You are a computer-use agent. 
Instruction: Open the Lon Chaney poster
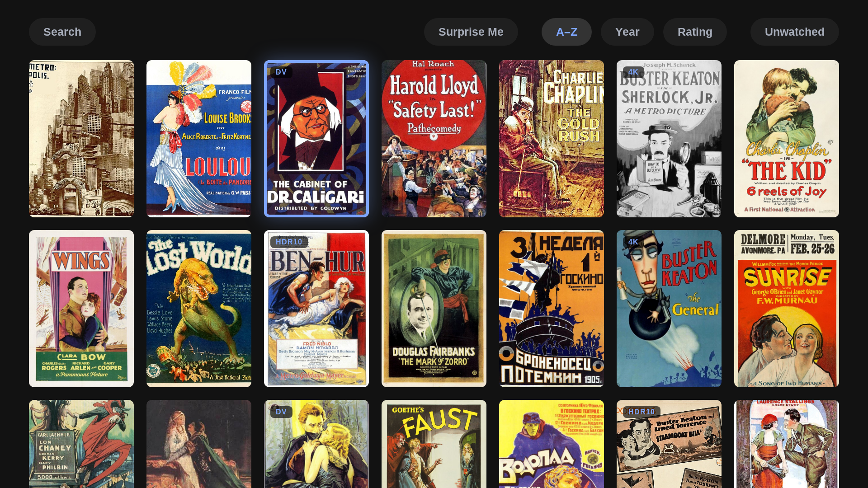pyautogui.click(x=81, y=444)
